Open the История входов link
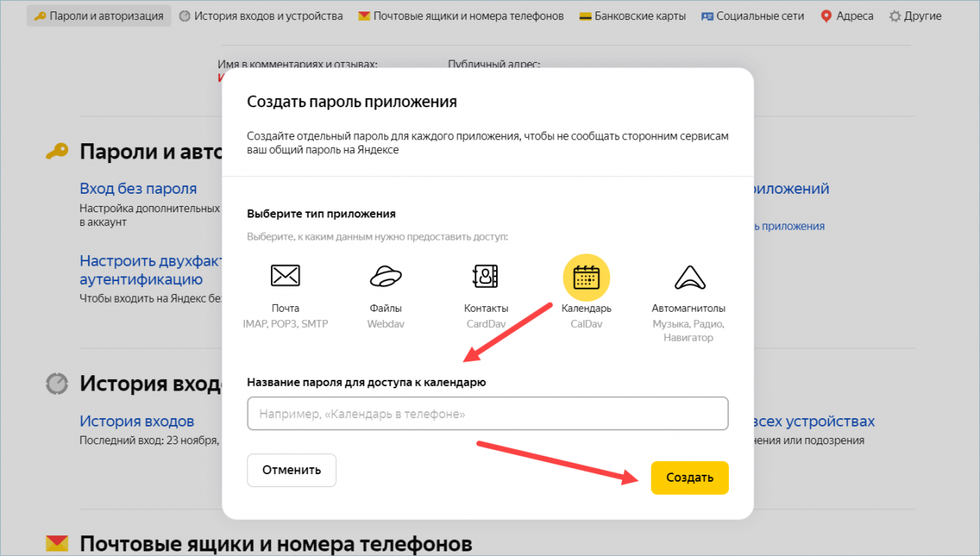This screenshot has height=556, width=980. click(x=137, y=421)
